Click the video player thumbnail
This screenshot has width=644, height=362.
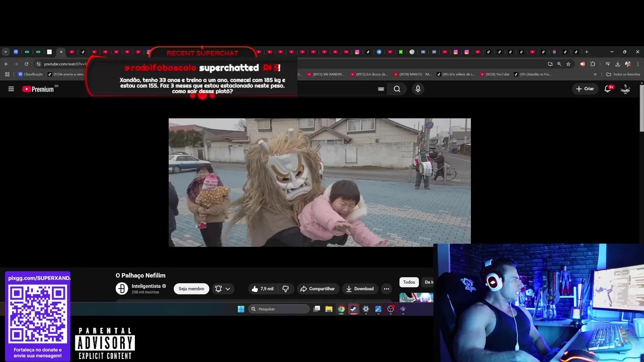(319, 183)
